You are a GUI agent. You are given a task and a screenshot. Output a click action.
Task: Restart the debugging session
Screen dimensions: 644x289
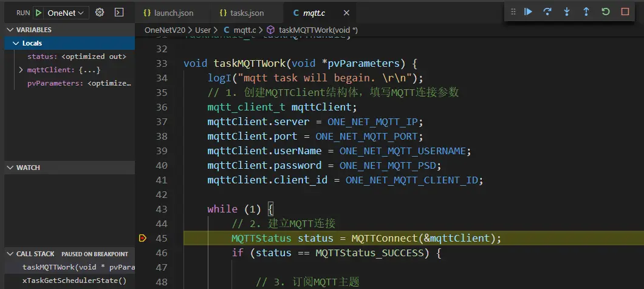(606, 12)
